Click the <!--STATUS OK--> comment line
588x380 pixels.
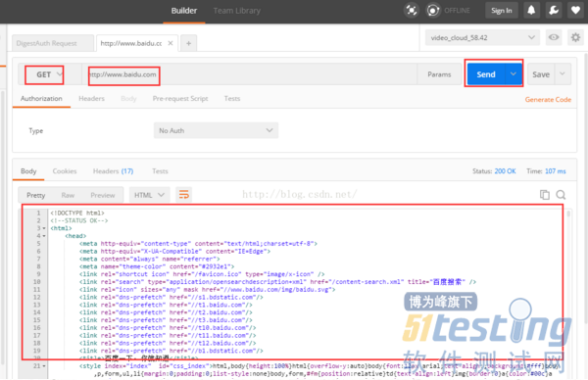pos(79,220)
